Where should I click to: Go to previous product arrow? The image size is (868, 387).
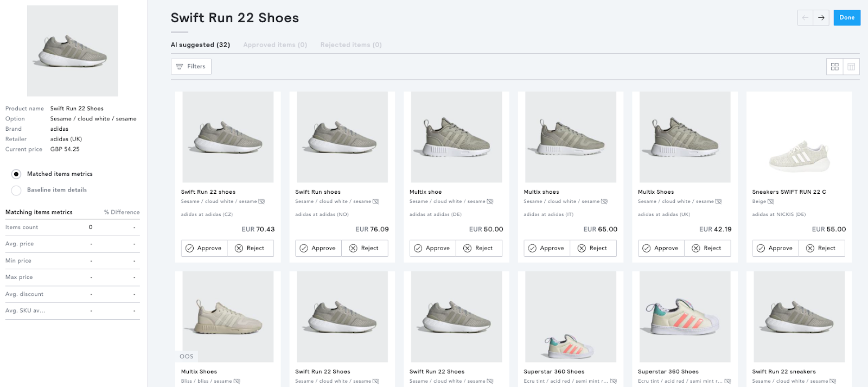click(805, 18)
